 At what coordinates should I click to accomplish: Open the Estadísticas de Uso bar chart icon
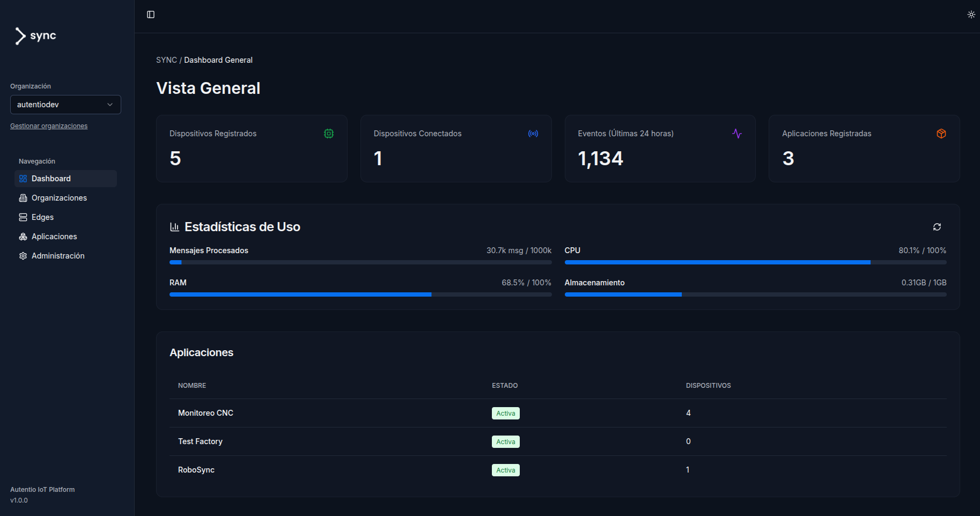[174, 226]
